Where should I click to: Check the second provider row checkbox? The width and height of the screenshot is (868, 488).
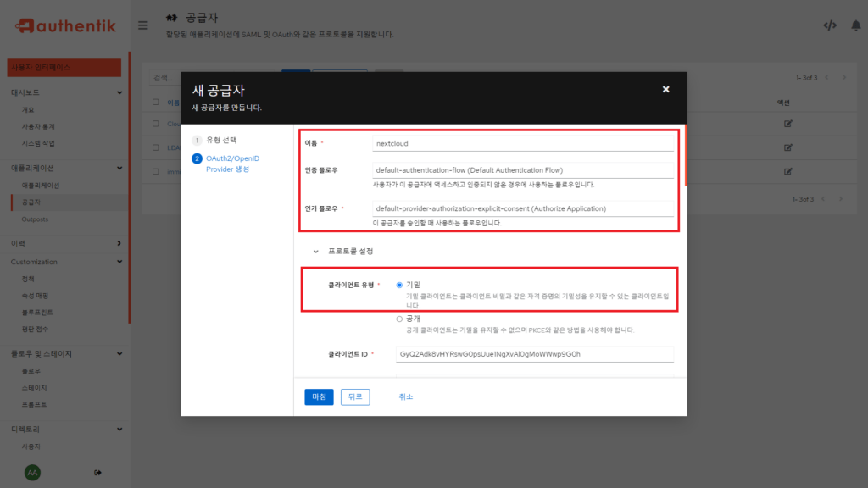[156, 147]
